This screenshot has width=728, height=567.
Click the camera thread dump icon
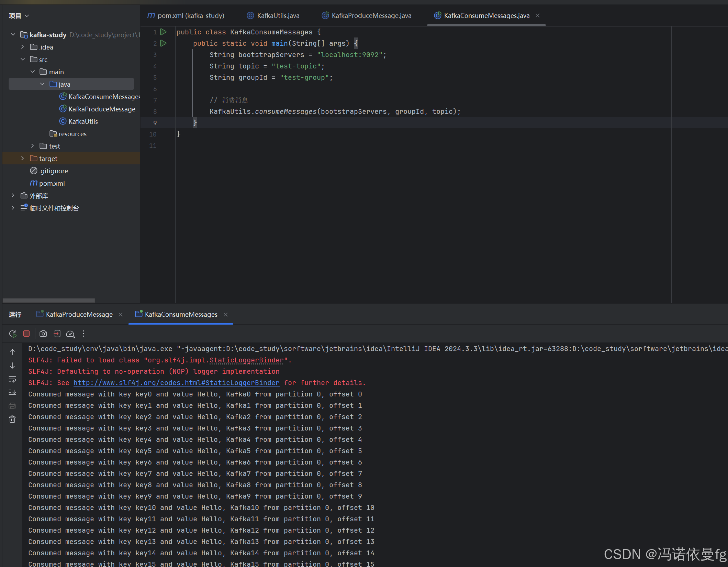43,334
